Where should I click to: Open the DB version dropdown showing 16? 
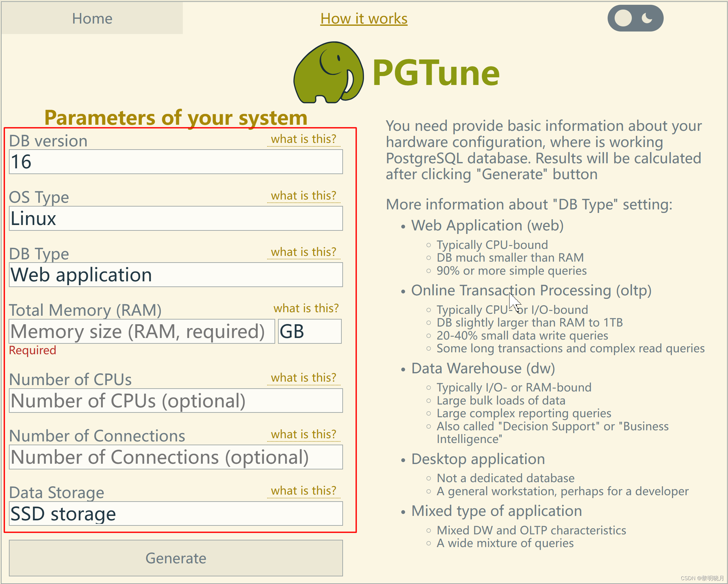[x=175, y=162]
